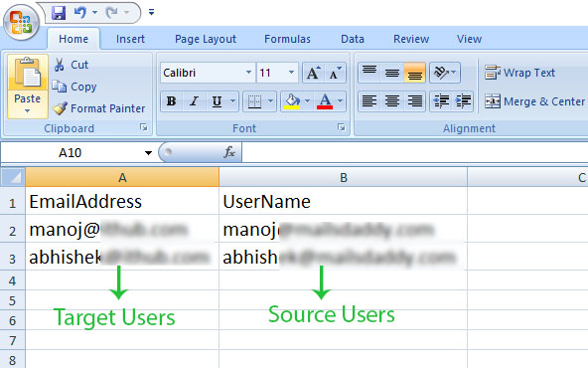The width and height of the screenshot is (588, 368).
Task: Apply yellow fill color
Action: [292, 101]
